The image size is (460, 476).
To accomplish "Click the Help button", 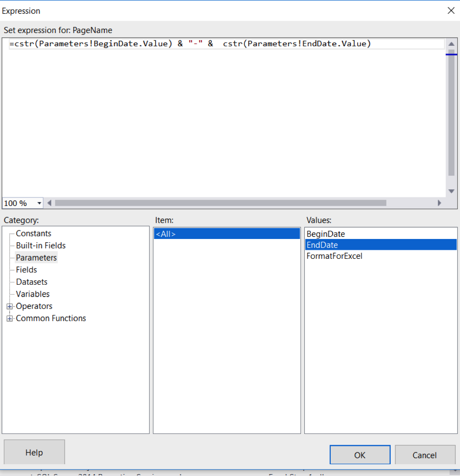I will coord(34,452).
